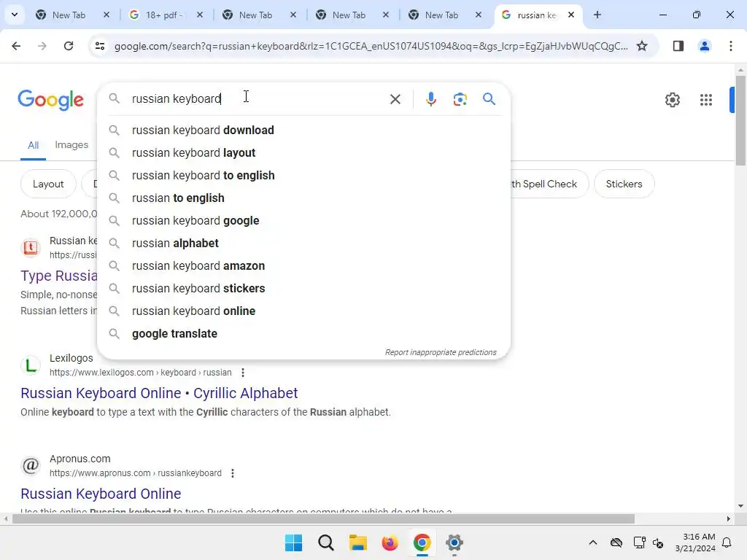
Task: Open options for Lexilogos result
Action: click(x=243, y=373)
